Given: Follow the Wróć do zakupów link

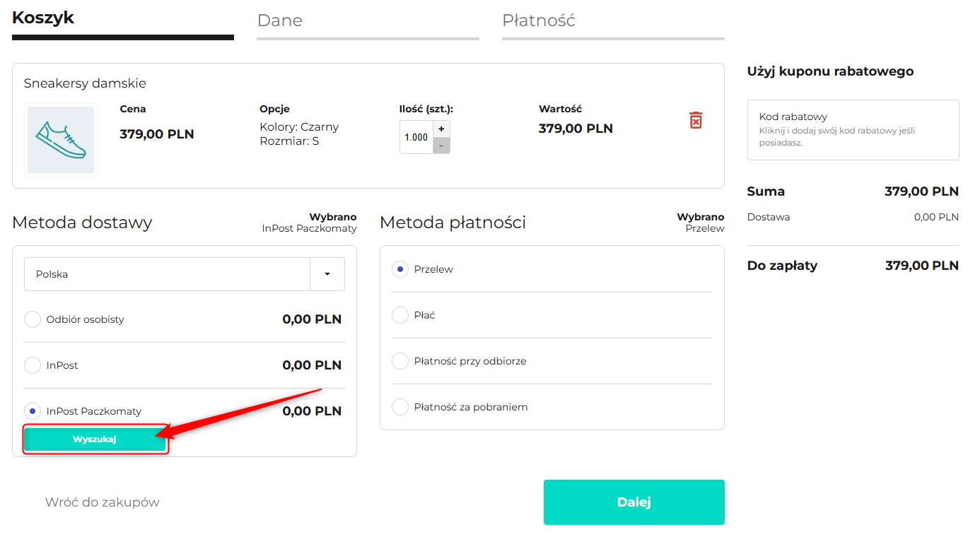Looking at the screenshot, I should pyautogui.click(x=103, y=502).
